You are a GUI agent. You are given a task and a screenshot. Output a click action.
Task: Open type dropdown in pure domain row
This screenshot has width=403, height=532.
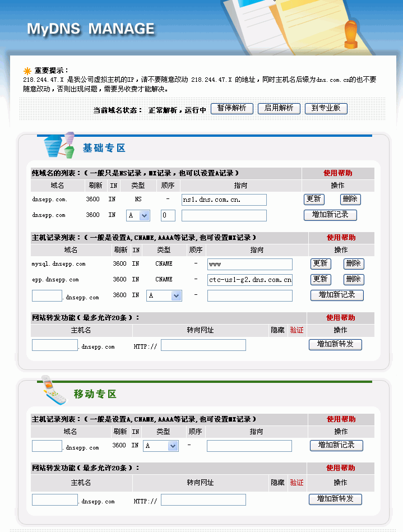coord(138,215)
